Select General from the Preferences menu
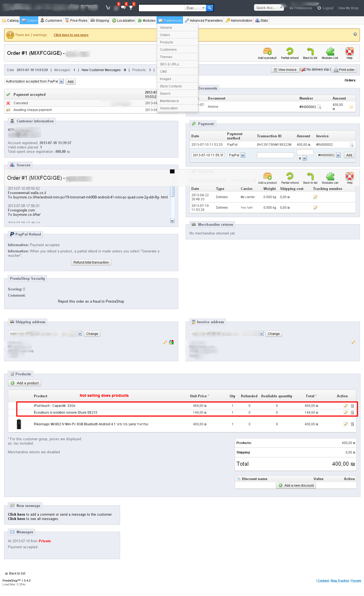This screenshot has width=364, height=596. click(178, 28)
